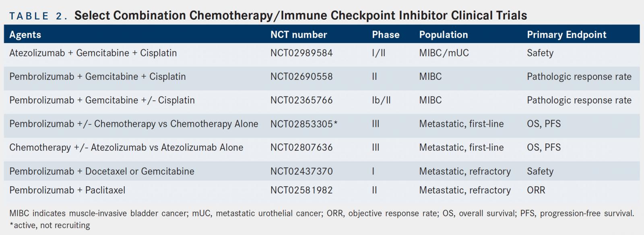Select trial number NCT02807636
Viewport: 644px width, 235px height.
click(x=301, y=148)
